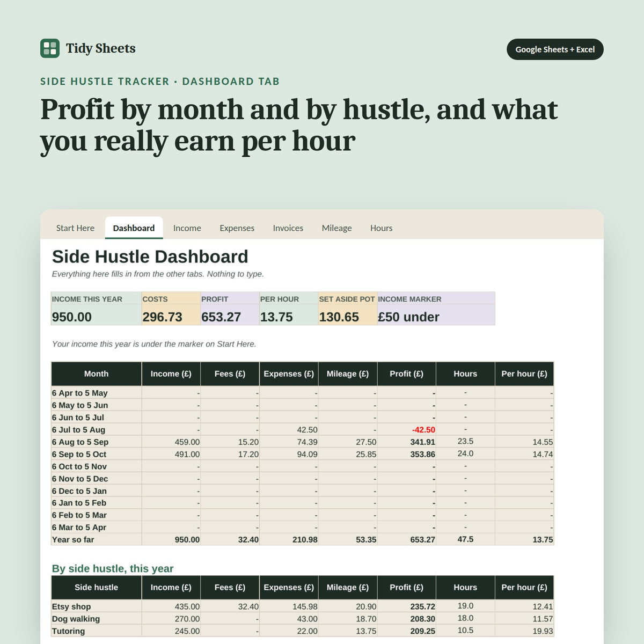Click the 47.5 total hours cell
The image size is (644, 644).
click(x=465, y=539)
